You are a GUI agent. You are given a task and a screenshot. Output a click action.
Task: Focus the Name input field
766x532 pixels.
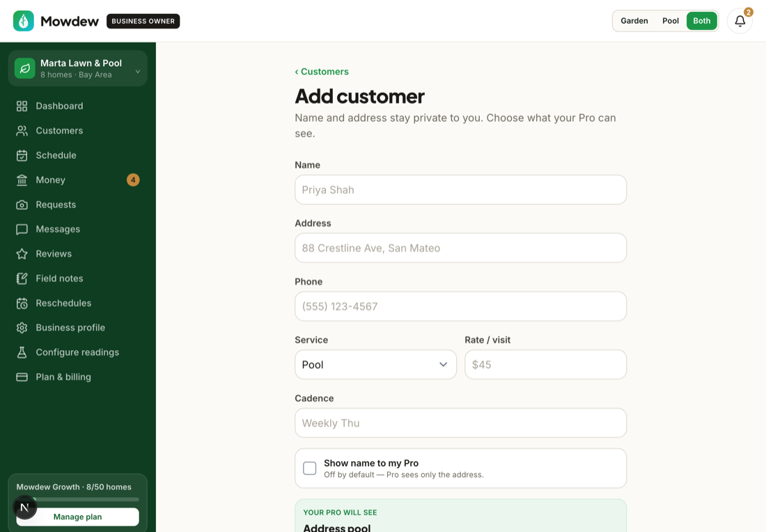click(x=460, y=189)
